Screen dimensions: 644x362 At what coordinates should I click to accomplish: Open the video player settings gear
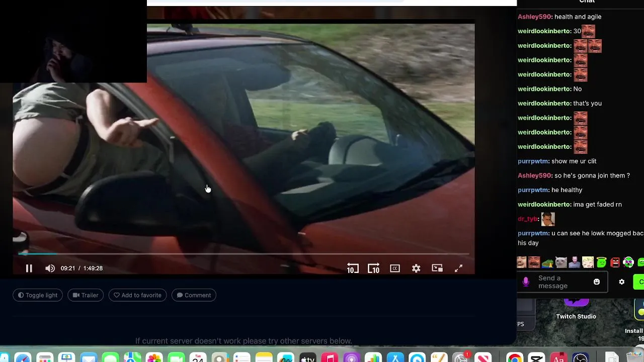tap(416, 268)
